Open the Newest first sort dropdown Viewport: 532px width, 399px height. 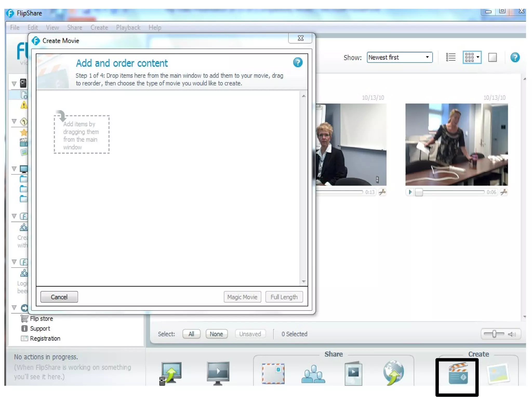pyautogui.click(x=400, y=57)
